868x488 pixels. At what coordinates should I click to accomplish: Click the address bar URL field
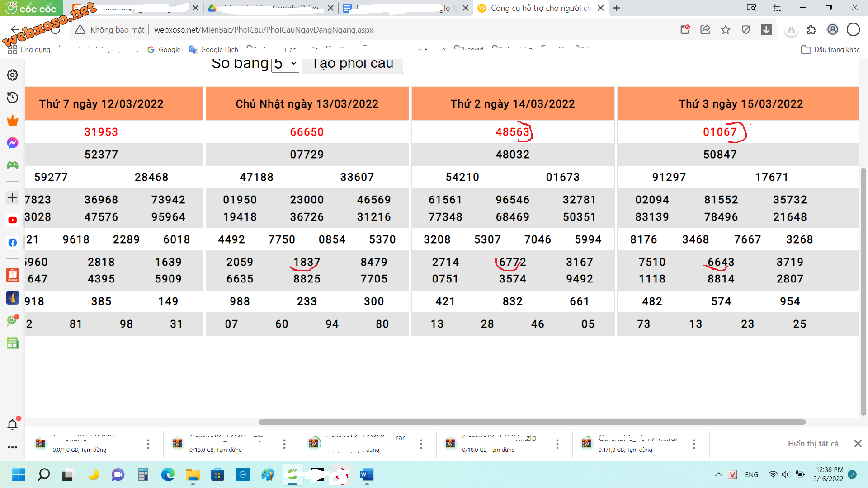pyautogui.click(x=264, y=30)
